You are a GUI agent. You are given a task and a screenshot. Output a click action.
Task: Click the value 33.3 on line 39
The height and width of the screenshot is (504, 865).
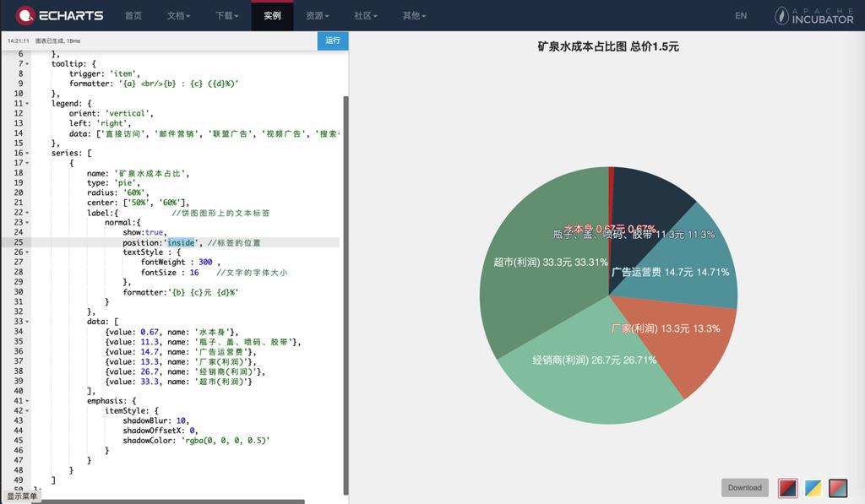150,382
